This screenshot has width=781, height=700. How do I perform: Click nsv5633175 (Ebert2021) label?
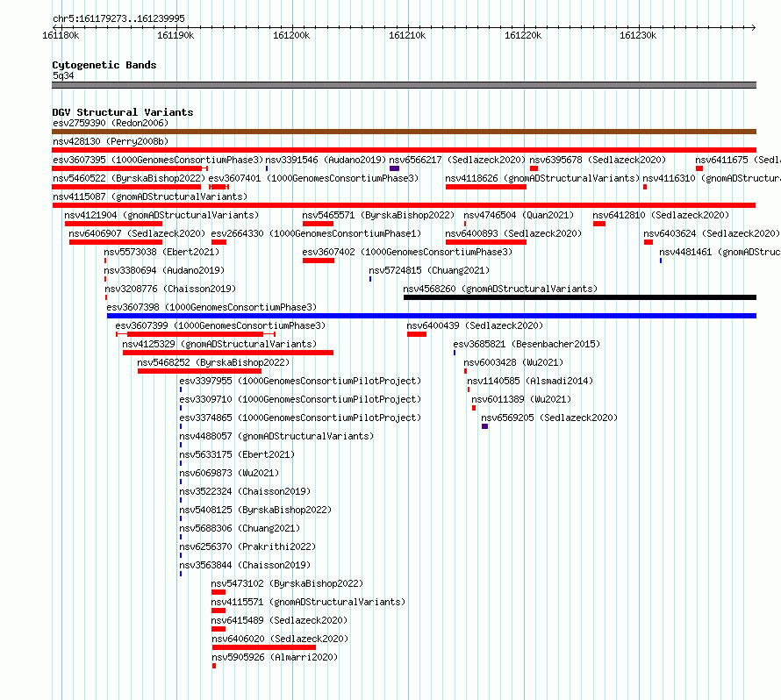coord(237,454)
